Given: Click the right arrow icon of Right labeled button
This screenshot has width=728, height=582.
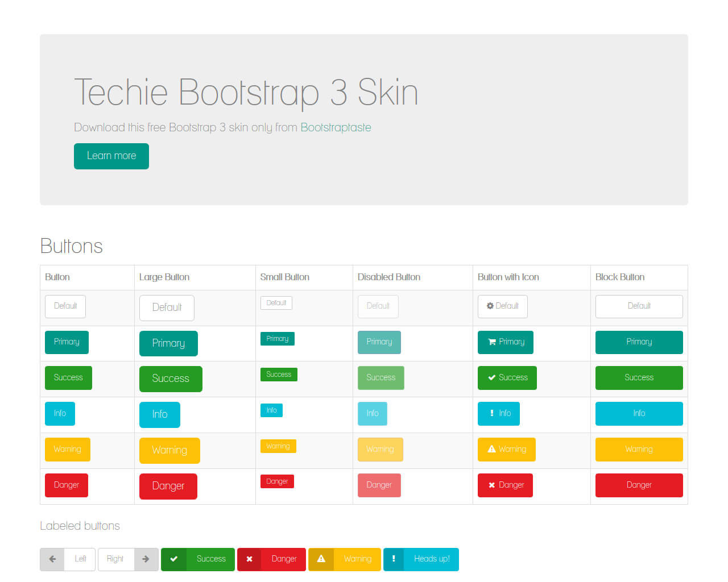Looking at the screenshot, I should click(146, 559).
